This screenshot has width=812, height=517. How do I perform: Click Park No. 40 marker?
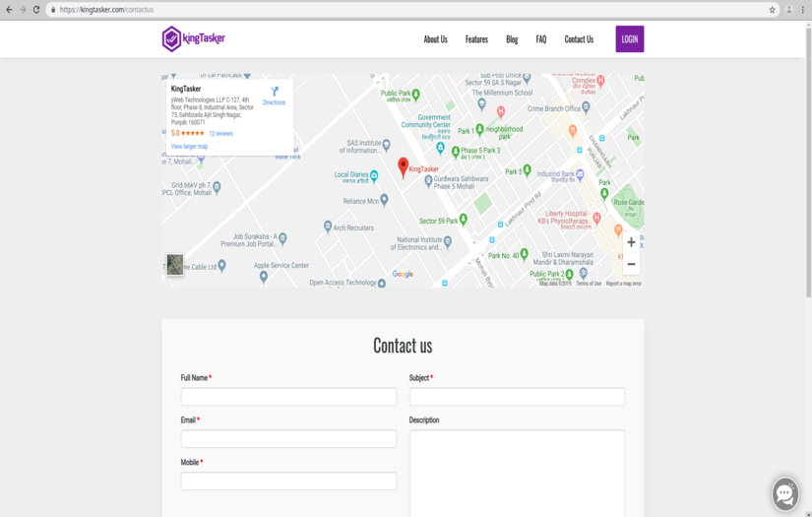click(524, 254)
